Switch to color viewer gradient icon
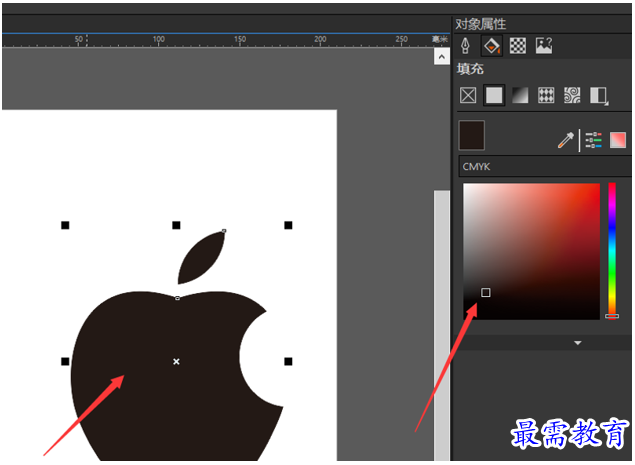Image resolution: width=635 pixels, height=465 pixels. [x=618, y=140]
